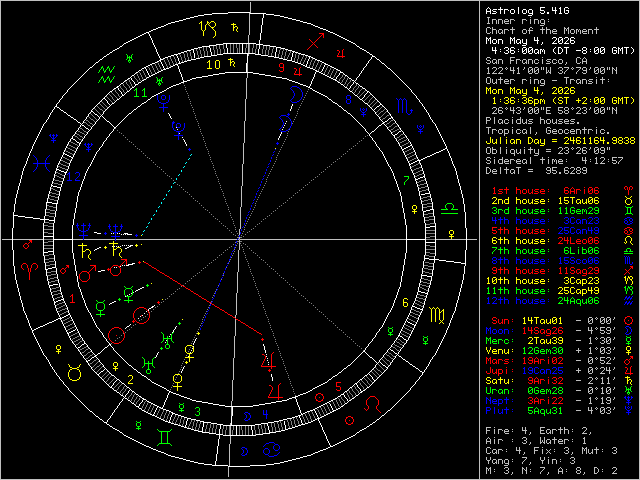Select the 'Tropical, Geocentric.' line

pos(548,131)
